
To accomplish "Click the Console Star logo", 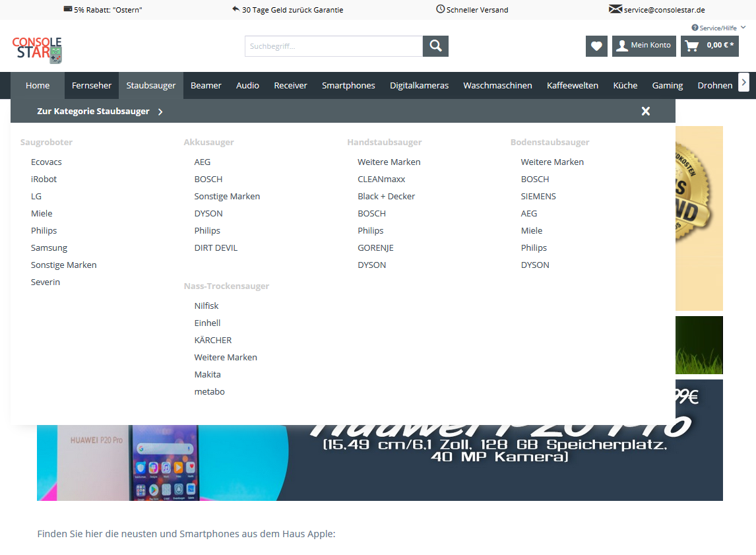I will point(37,49).
